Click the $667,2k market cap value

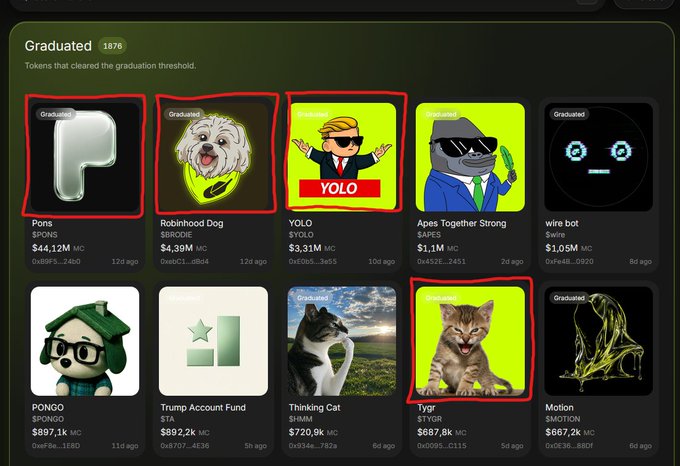563,433
